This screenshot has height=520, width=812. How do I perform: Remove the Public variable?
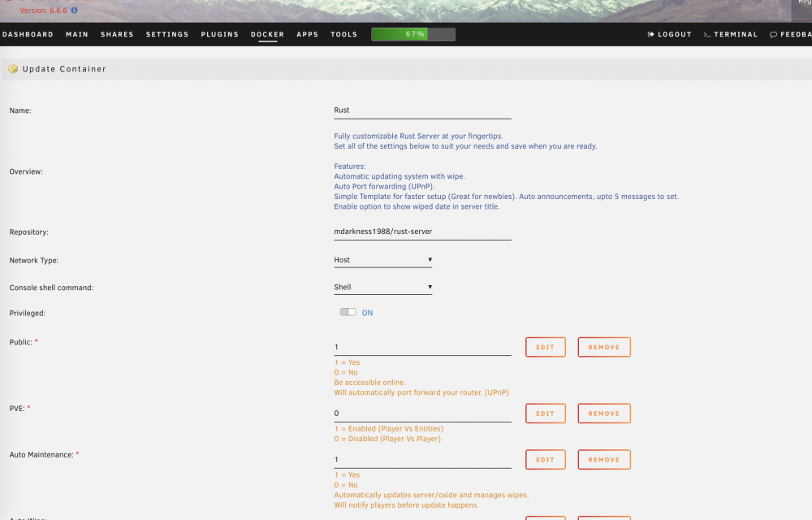604,347
